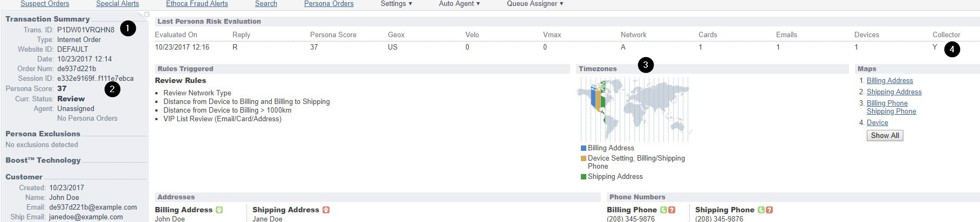Image resolution: width=980 pixels, height=222 pixels.
Task: Open the Queue Assigner dropdown
Action: (x=535, y=4)
